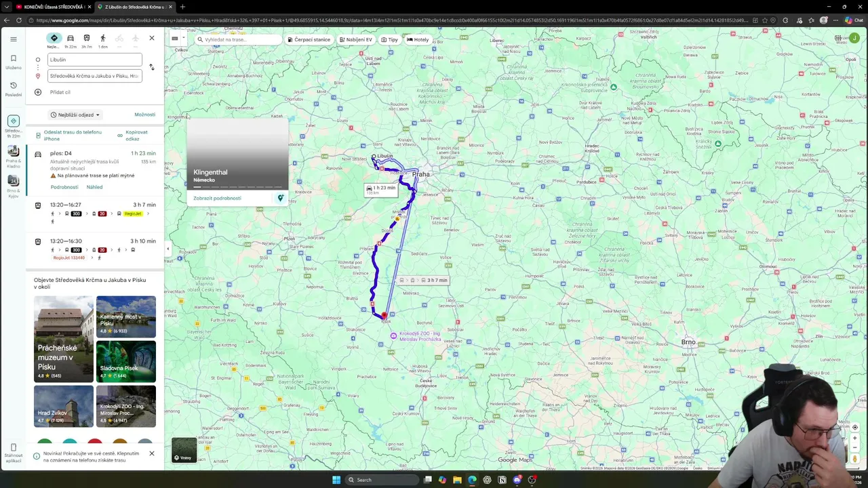Viewport: 868px width, 488px height.
Task: Swap start and destination points
Action: [x=152, y=67]
